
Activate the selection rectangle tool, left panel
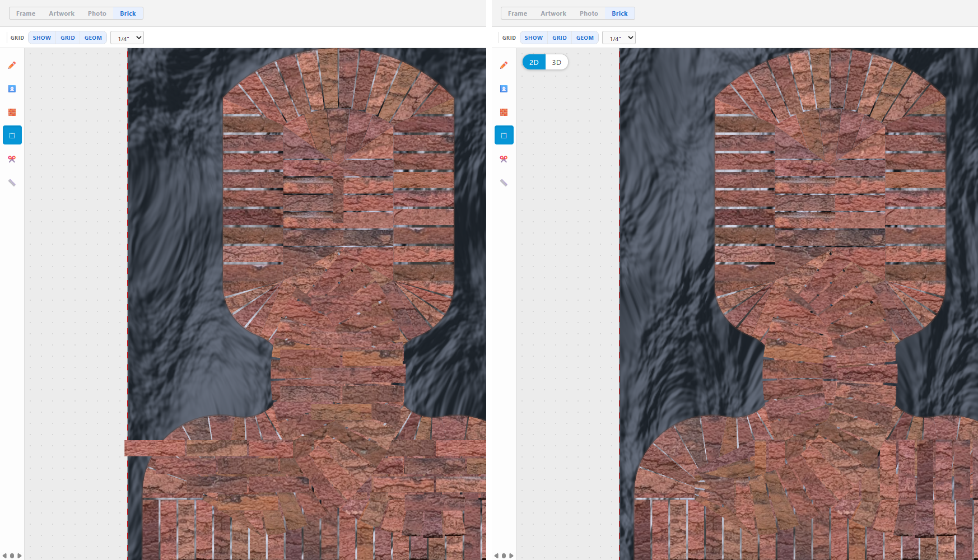coord(12,136)
